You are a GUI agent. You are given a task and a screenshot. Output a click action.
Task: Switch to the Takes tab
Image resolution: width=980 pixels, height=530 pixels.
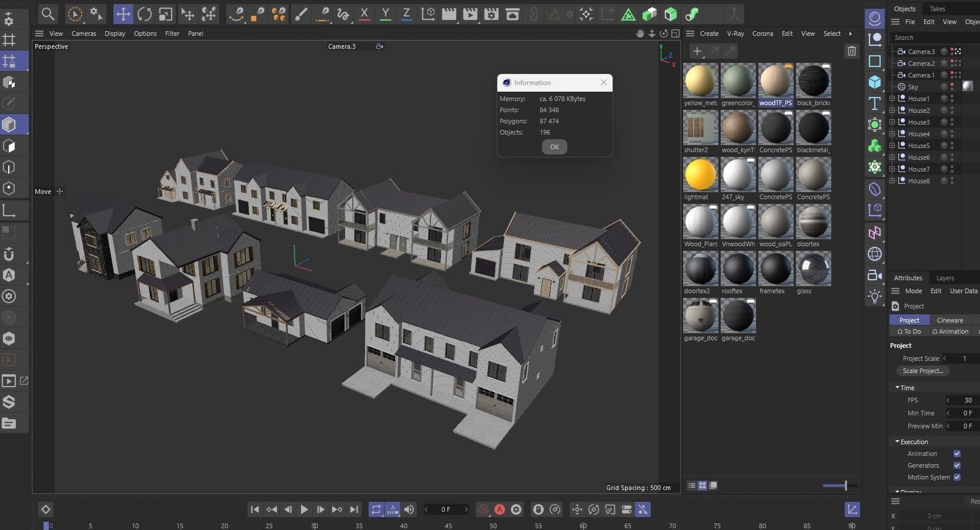938,9
